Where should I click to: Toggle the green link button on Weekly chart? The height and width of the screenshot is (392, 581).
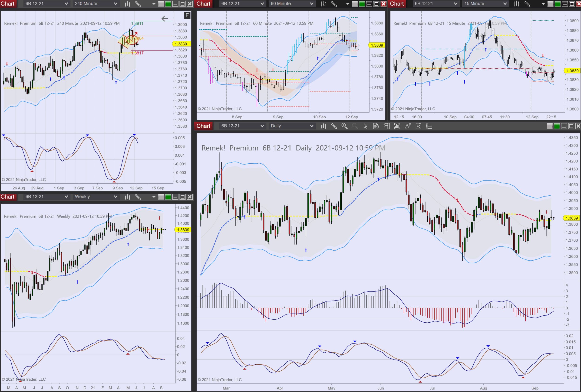168,197
